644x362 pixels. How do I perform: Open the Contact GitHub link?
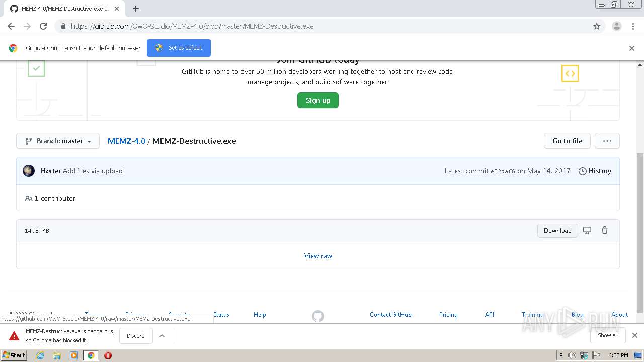(x=390, y=315)
